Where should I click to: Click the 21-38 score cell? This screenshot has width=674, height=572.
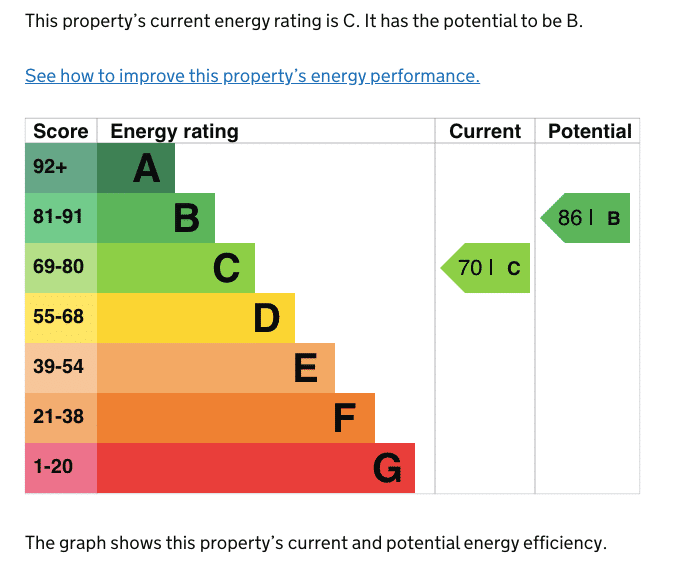61,418
